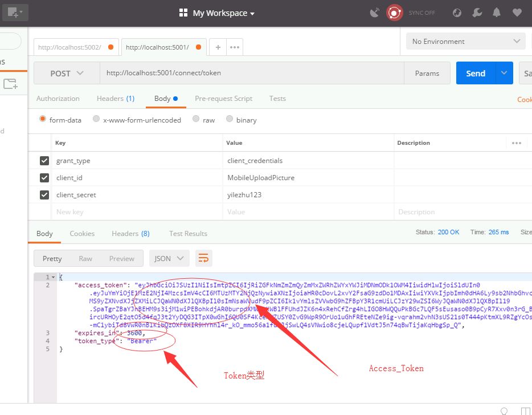Uncheck the grant_type row checkbox
Image resolution: width=532 pixels, height=415 pixels.
point(44,161)
